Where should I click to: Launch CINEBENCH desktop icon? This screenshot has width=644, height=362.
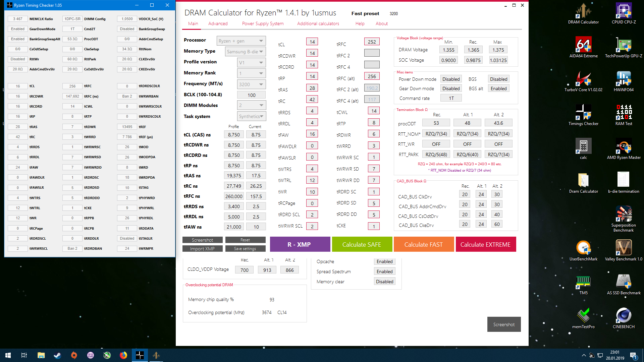point(624,318)
